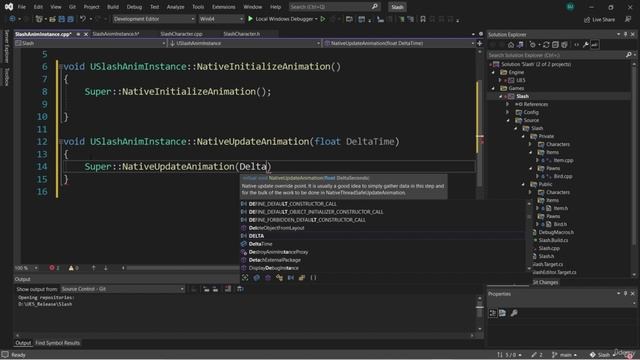The height and width of the screenshot is (360, 640).
Task: Pin the SlashAnimInstance.cpp tab
Action: [x=78, y=34]
